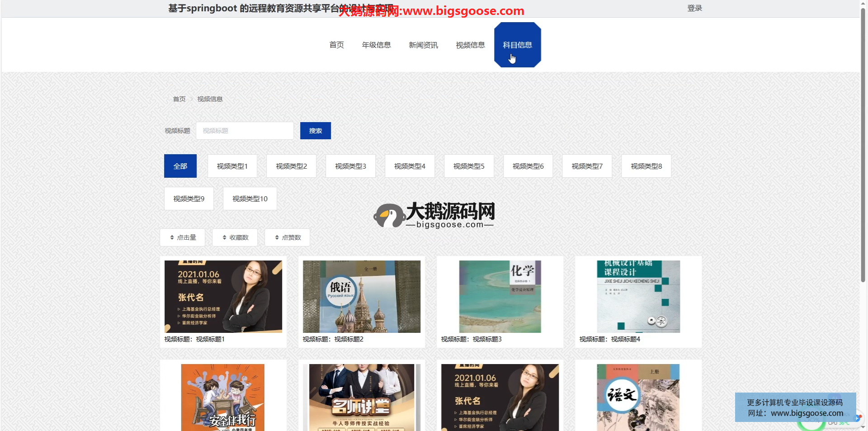Sort videos by 点击量
868x431 pixels.
[182, 237]
